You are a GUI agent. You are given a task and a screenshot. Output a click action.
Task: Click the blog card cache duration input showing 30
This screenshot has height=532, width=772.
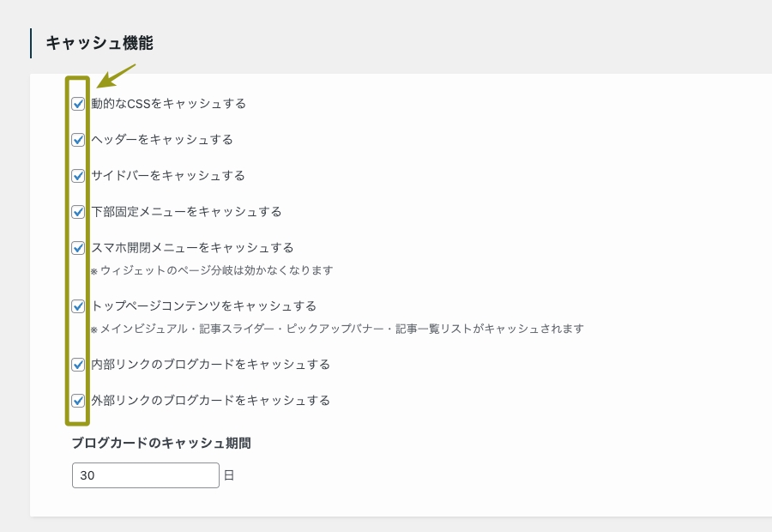[x=146, y=475]
